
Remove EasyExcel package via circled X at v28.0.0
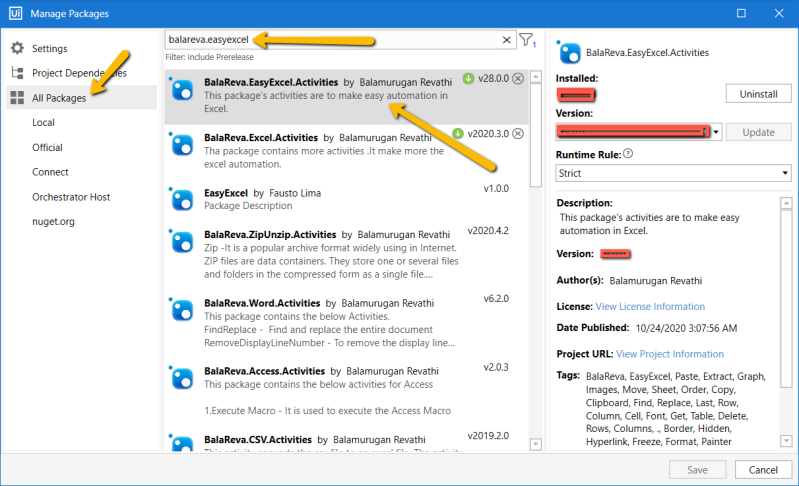click(x=518, y=78)
